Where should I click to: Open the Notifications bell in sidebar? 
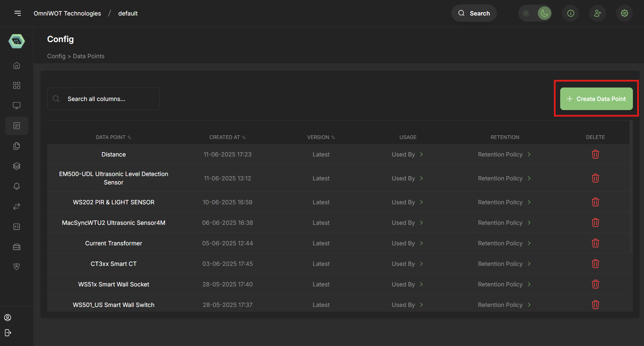[x=16, y=186]
